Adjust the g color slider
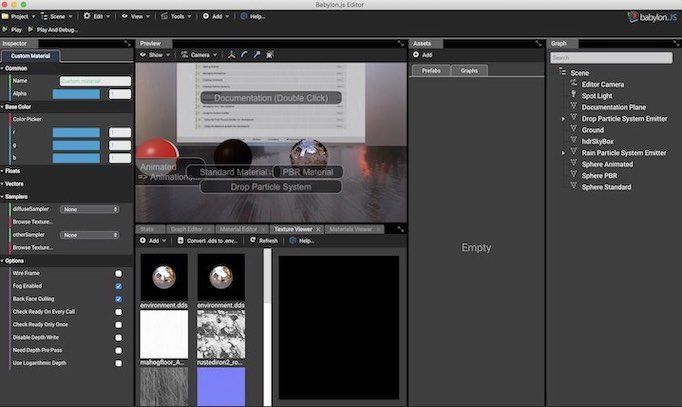Viewport: 682px width, 407px height. pos(76,145)
